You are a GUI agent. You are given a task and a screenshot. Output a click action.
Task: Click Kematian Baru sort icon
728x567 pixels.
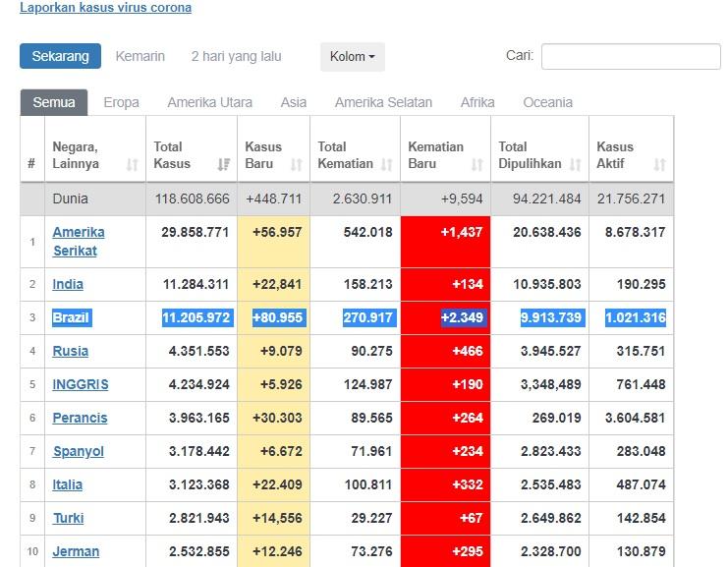[477, 165]
